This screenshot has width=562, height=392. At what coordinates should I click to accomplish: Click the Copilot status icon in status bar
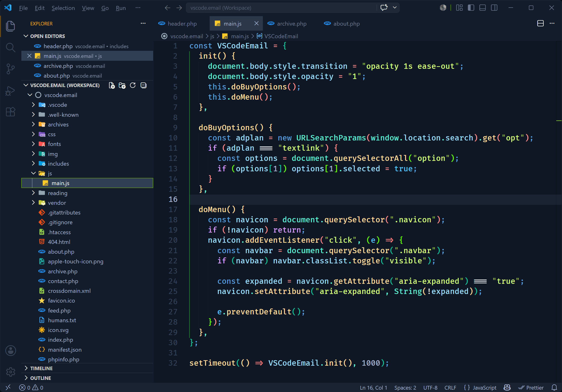coord(507,387)
